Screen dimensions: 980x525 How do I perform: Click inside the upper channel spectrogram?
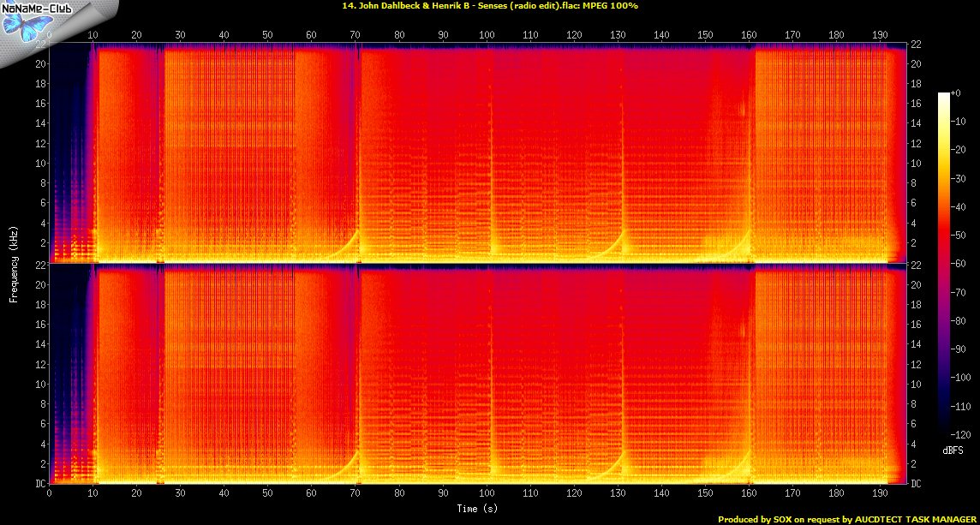(478, 152)
